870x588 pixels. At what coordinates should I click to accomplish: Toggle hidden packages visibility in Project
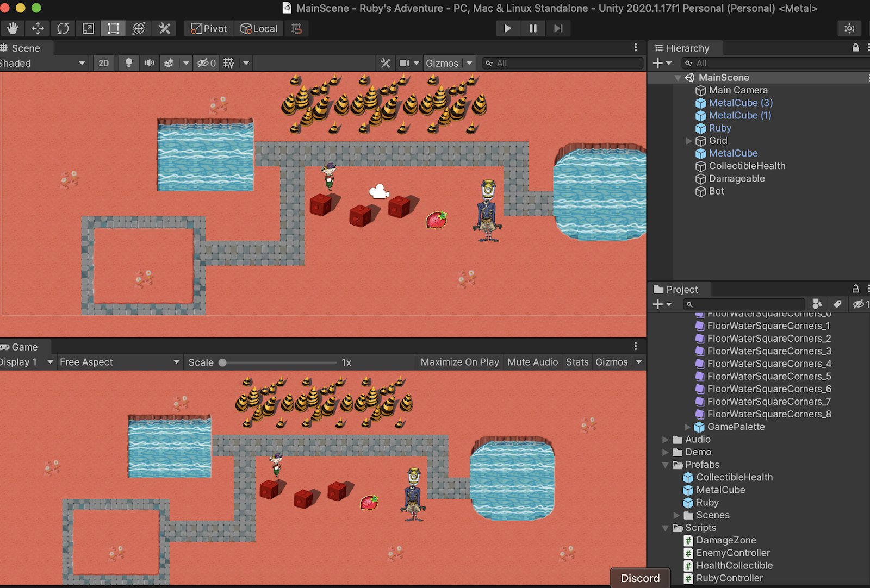(x=860, y=304)
